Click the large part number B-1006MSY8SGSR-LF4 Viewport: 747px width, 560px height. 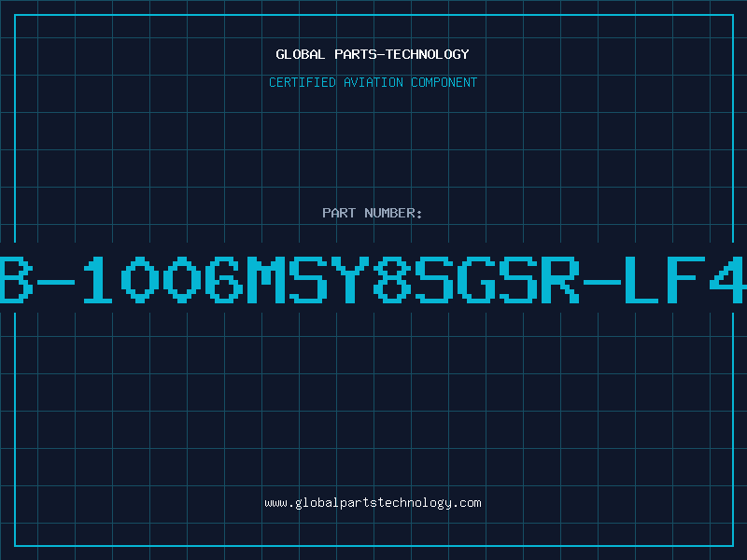click(x=373, y=279)
